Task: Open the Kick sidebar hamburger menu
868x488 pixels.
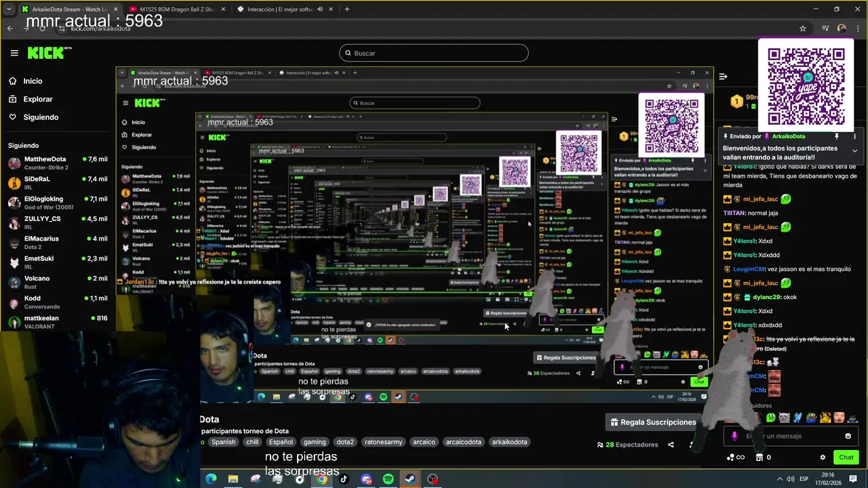Action: [14, 53]
